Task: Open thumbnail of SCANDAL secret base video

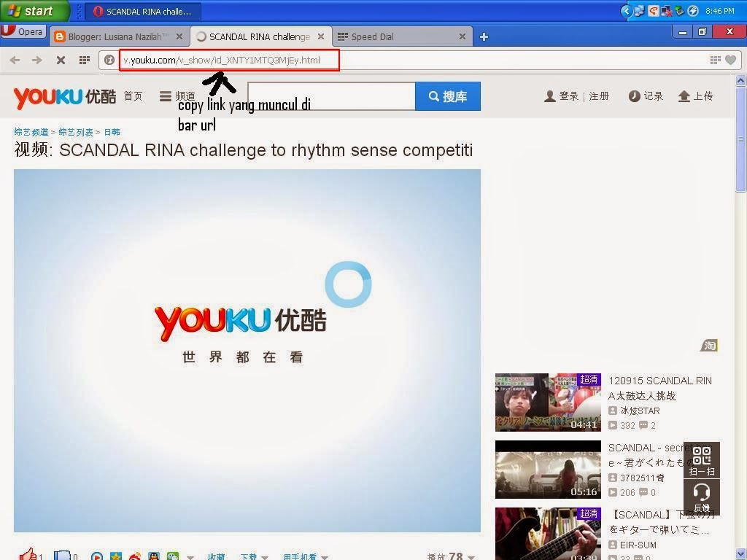Action: pyautogui.click(x=548, y=470)
